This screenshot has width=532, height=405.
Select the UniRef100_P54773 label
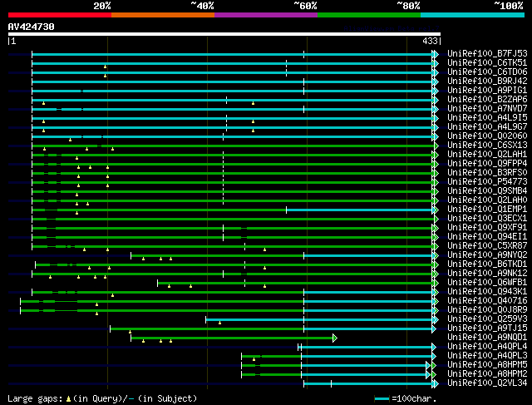[487, 182]
